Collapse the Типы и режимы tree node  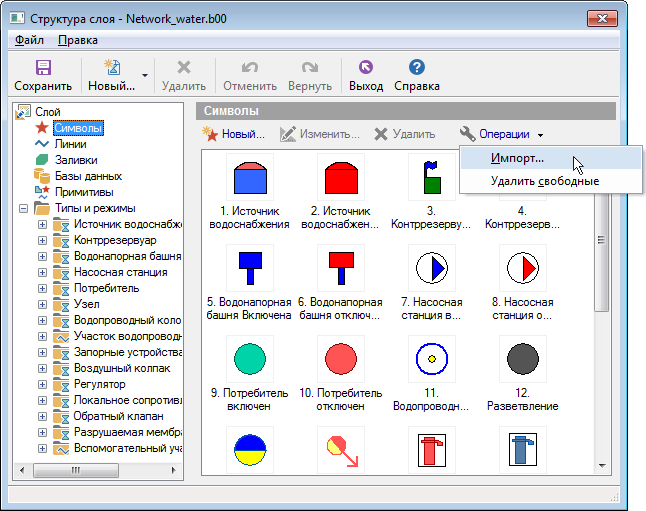pyautogui.click(x=23, y=208)
